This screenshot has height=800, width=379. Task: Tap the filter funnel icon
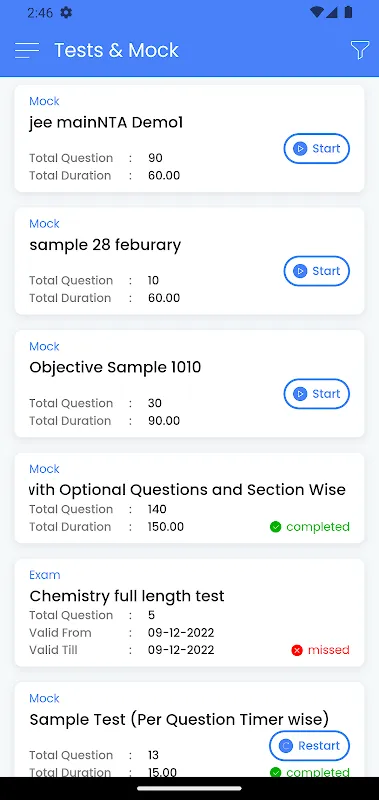(360, 50)
